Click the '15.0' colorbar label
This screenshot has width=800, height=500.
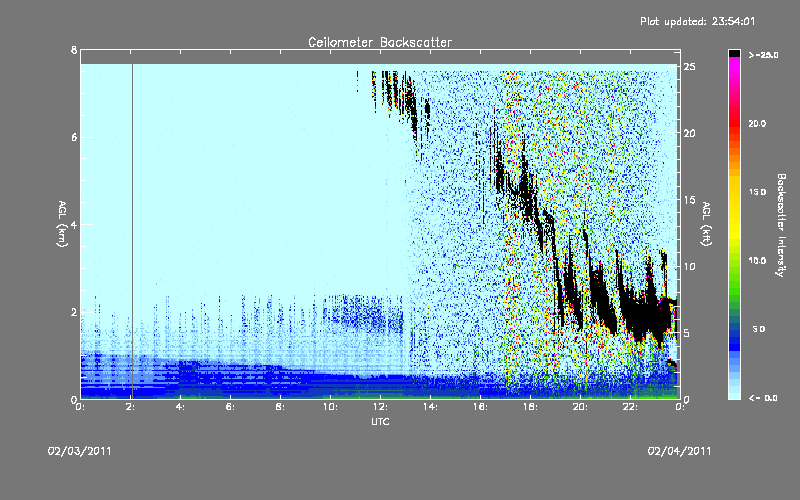[757, 192]
